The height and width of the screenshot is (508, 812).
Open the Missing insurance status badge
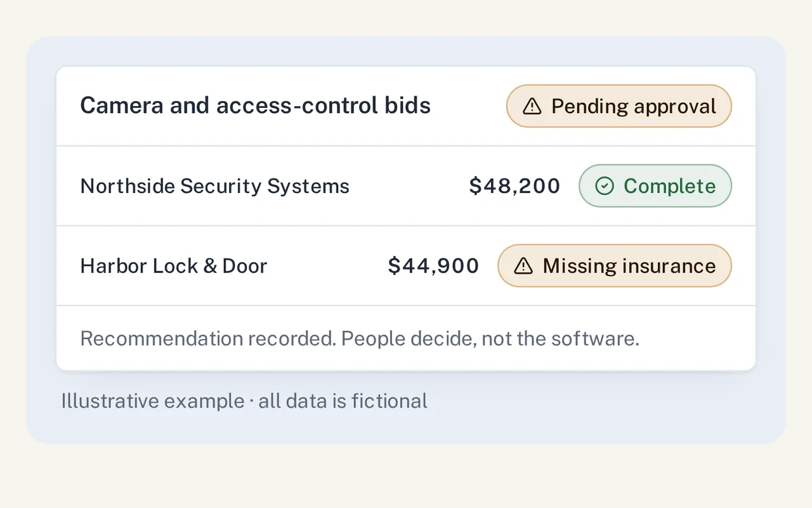(x=615, y=266)
